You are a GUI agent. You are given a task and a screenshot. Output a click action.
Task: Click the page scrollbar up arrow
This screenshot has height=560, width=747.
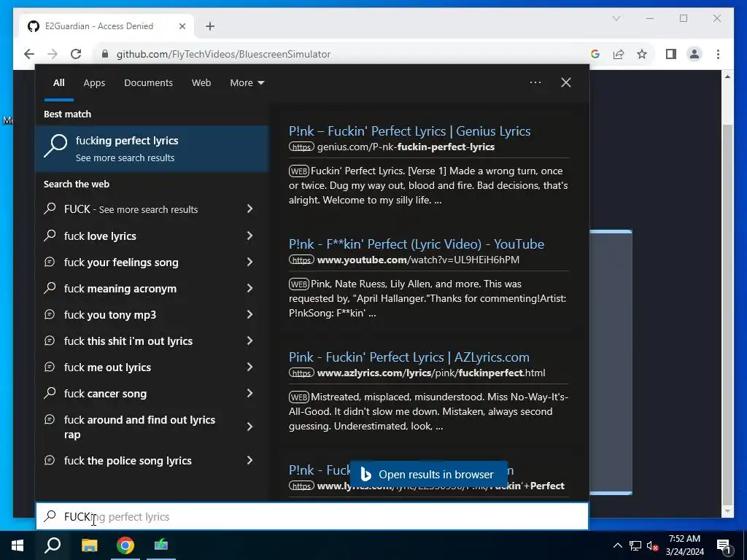pyautogui.click(x=727, y=76)
